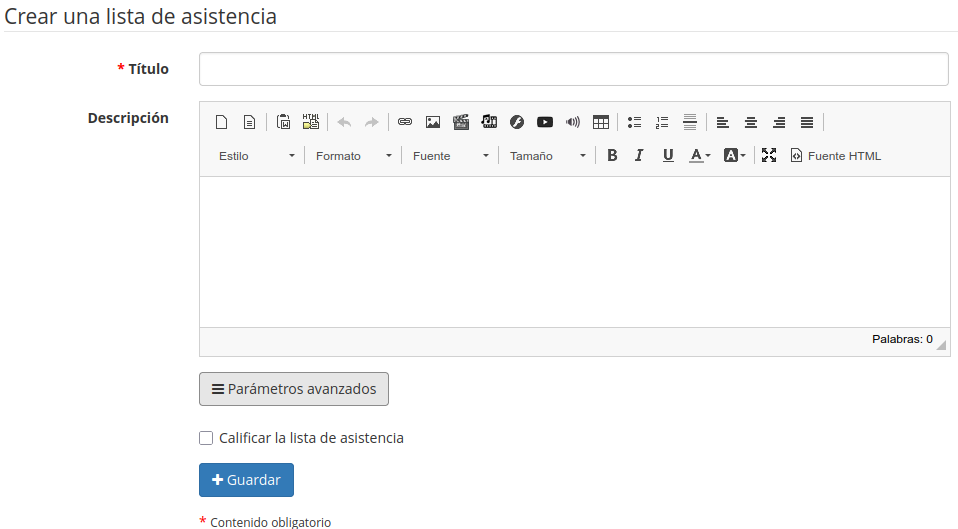Image resolution: width=958 pixels, height=529 pixels.
Task: Open the Fuente font dropdown
Action: click(x=450, y=156)
